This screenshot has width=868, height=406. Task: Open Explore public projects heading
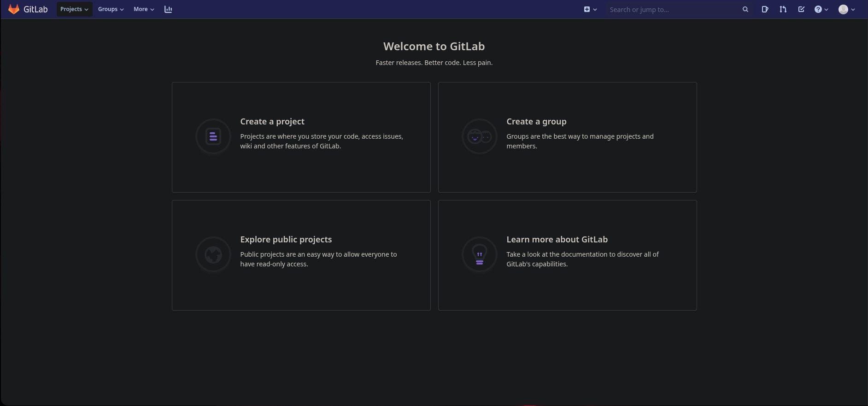[286, 240]
